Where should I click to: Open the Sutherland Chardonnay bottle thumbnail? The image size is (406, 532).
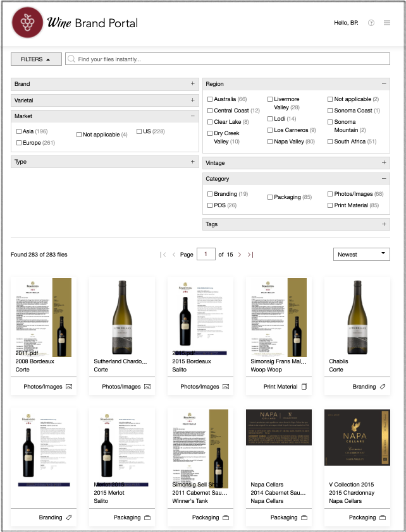122,317
